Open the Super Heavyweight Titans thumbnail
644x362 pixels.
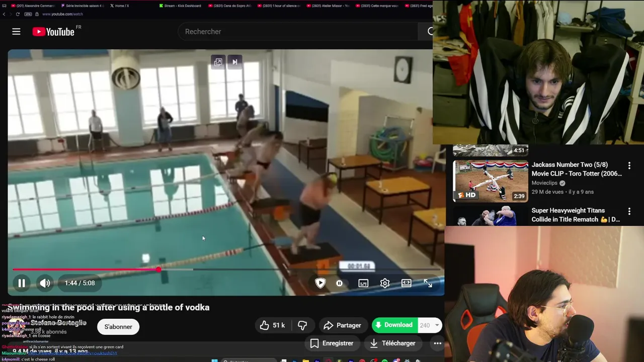point(491,216)
